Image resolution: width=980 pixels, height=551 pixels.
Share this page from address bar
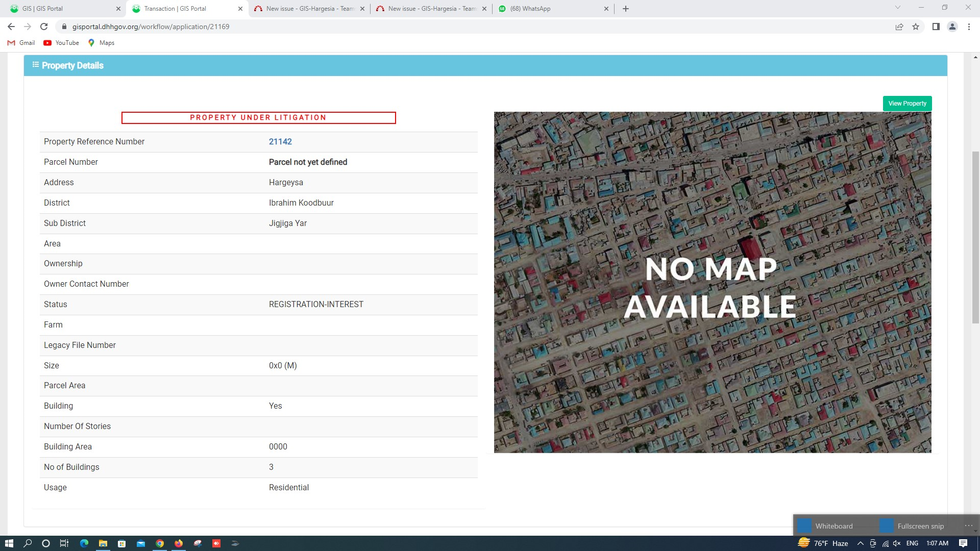pos(899,27)
